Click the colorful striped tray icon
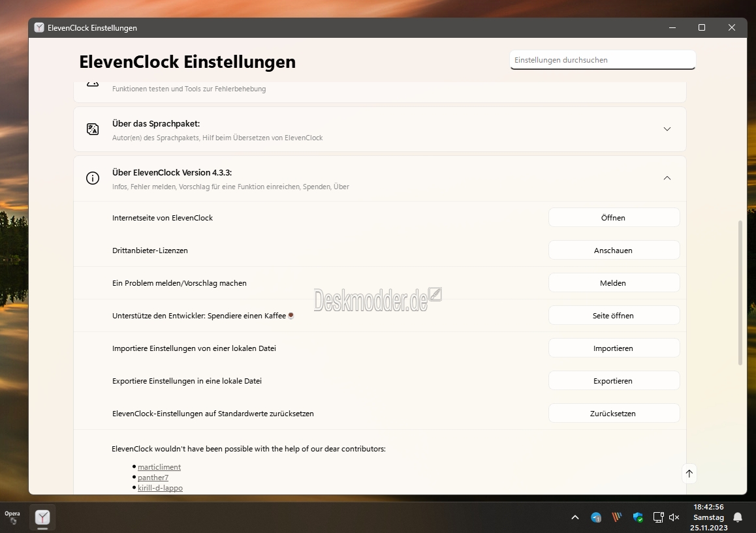Image resolution: width=756 pixels, height=533 pixels. pos(617,517)
